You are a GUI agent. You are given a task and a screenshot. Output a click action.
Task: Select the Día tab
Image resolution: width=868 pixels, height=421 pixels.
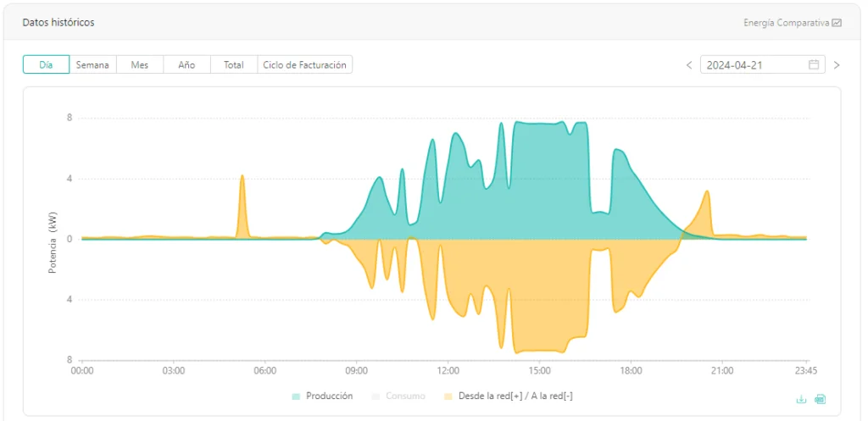tap(46, 64)
